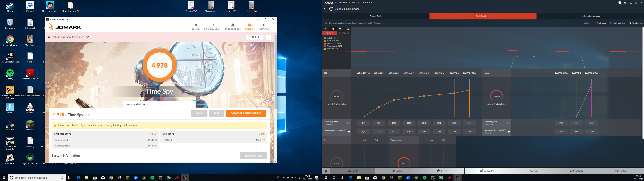Switch graph view to Durchschnitt
The width and height of the screenshot is (644, 181).
344,33
